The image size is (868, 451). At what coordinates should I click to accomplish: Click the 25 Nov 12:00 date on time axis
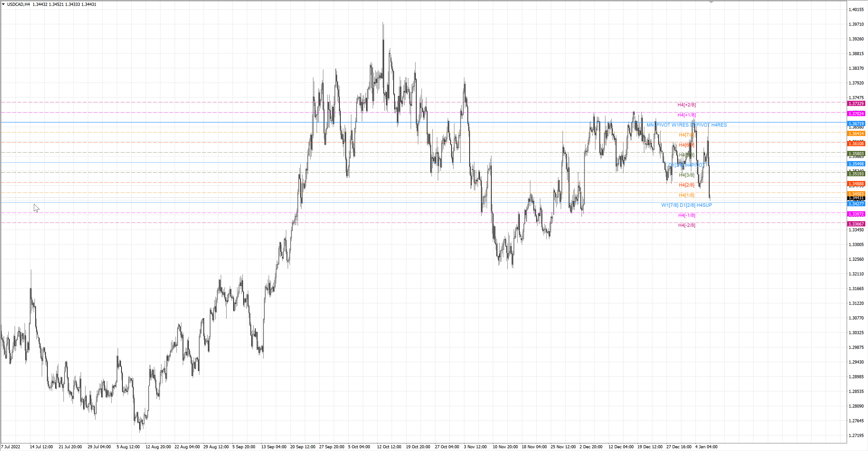[x=563, y=447]
